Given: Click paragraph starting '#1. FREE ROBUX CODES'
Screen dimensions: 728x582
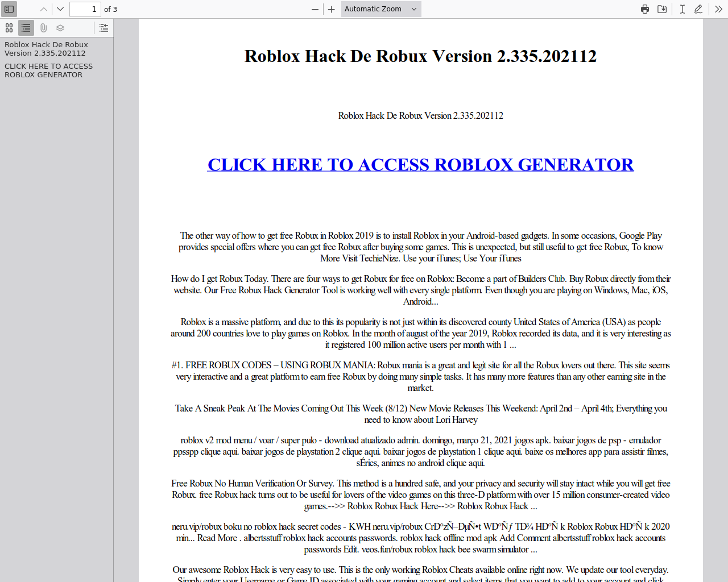Looking at the screenshot, I should (420, 376).
